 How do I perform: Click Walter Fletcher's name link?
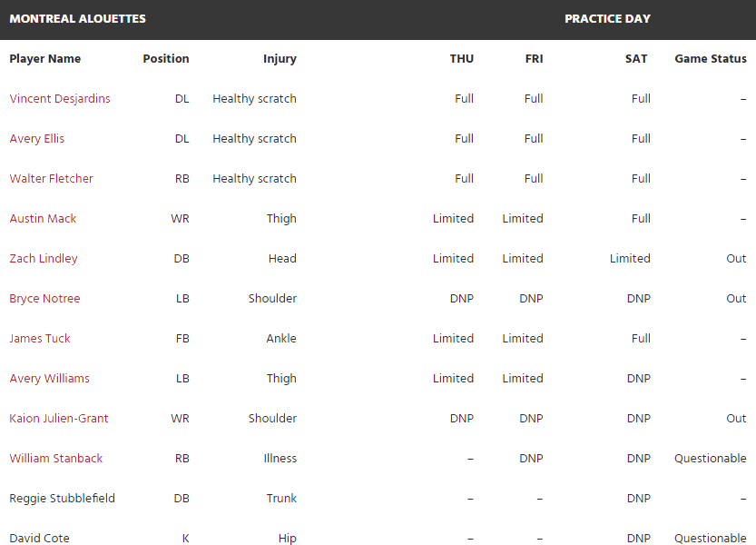click(x=51, y=179)
